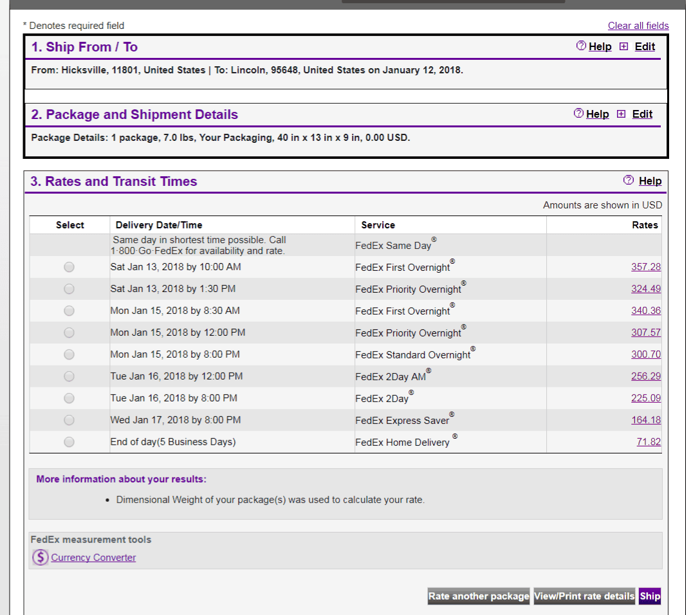Viewport: 700px width, 615px height.
Task: Open the 340.36 rate link
Action: [645, 311]
